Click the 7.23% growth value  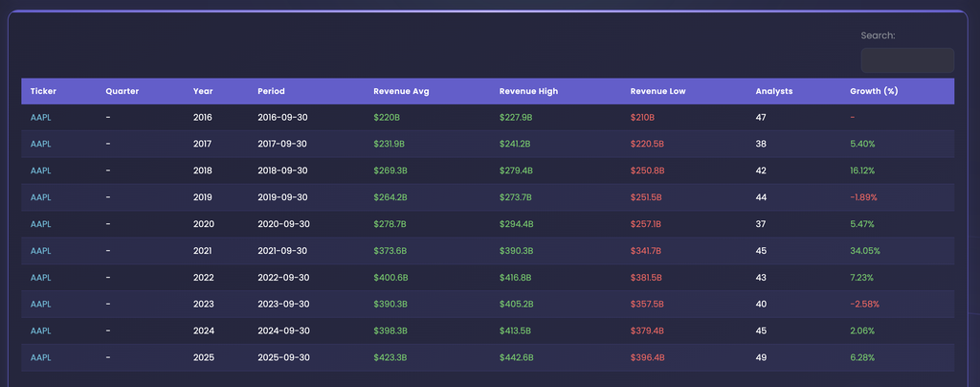[862, 278]
